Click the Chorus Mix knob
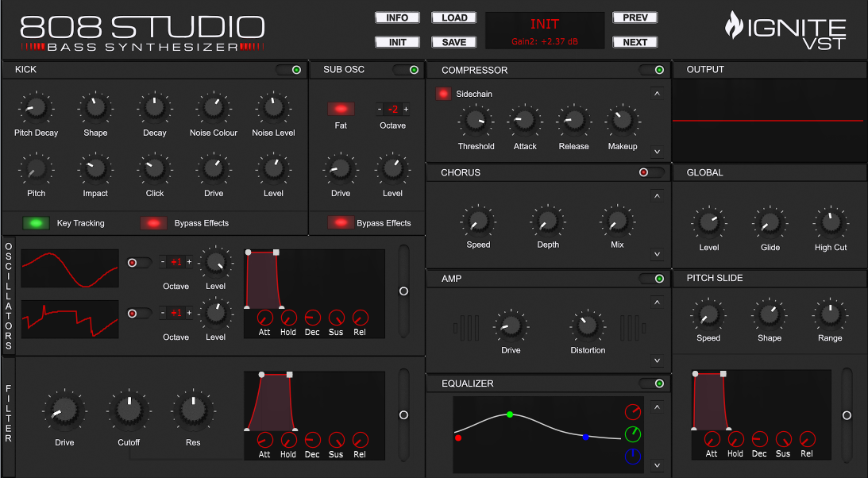This screenshot has width=868, height=478. [x=617, y=222]
